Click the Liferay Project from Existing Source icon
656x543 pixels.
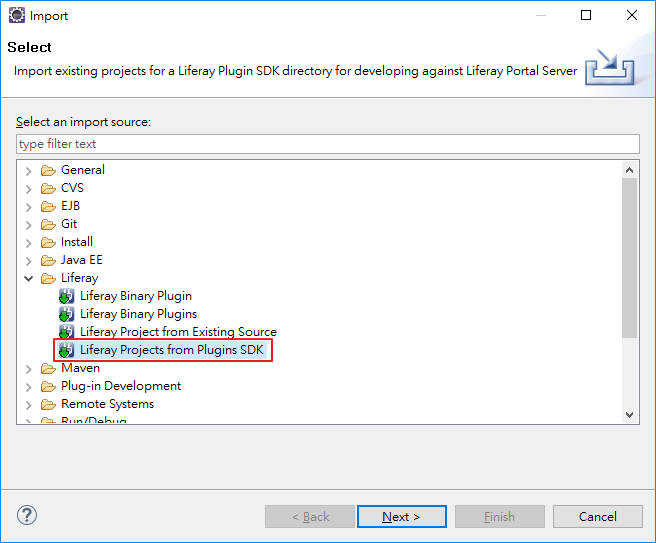[67, 332]
